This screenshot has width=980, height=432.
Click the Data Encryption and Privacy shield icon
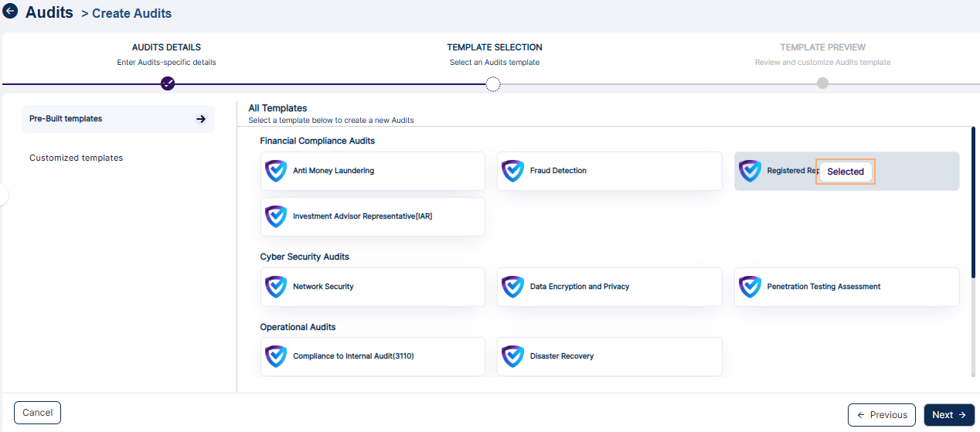click(513, 287)
